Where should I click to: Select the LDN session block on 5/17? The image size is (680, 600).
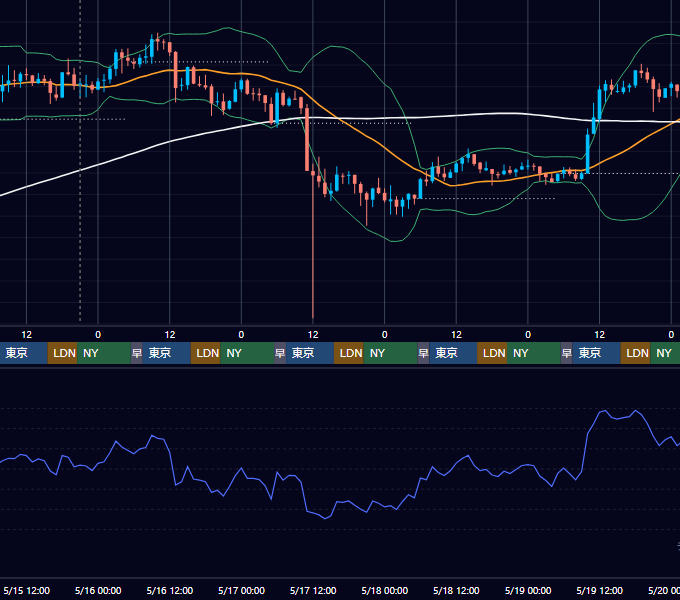349,353
